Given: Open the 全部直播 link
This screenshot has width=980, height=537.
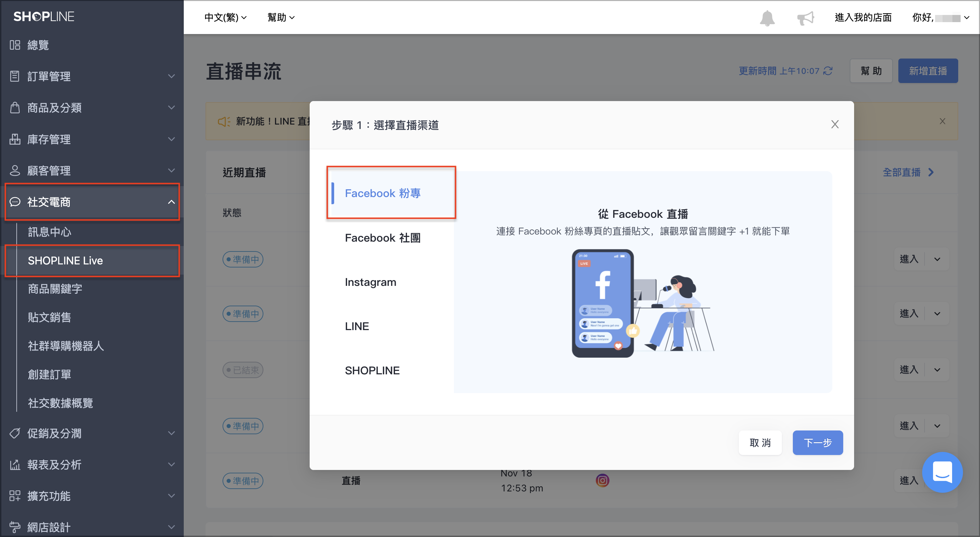Looking at the screenshot, I should pos(908,173).
